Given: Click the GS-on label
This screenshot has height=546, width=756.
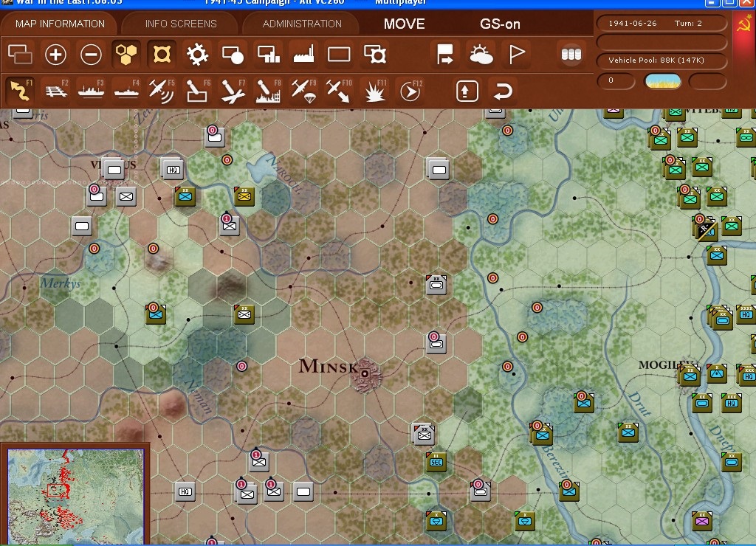Looking at the screenshot, I should coord(500,24).
